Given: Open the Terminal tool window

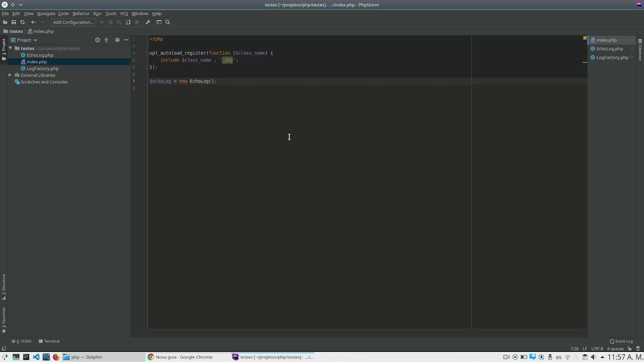Looking at the screenshot, I should click(x=49, y=341).
